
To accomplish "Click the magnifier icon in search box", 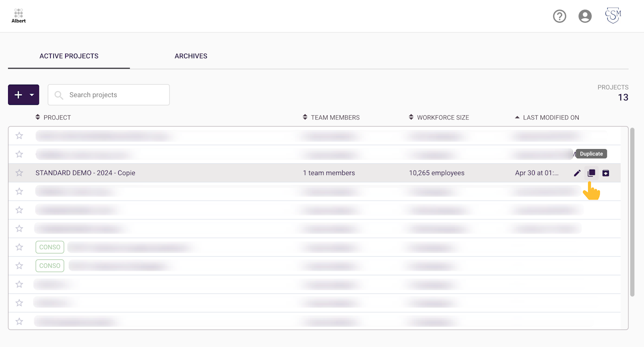I will click(59, 95).
